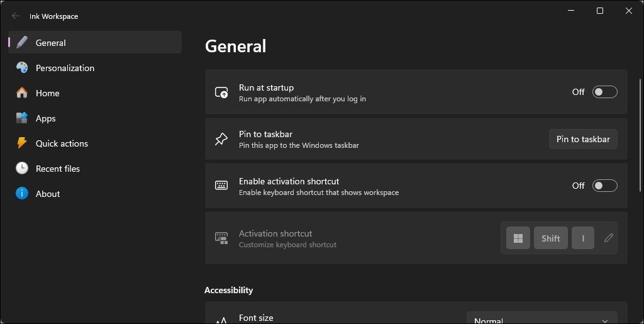The image size is (644, 324).
Task: Click the 'Run app automatically after you log in' text
Action: tap(303, 99)
